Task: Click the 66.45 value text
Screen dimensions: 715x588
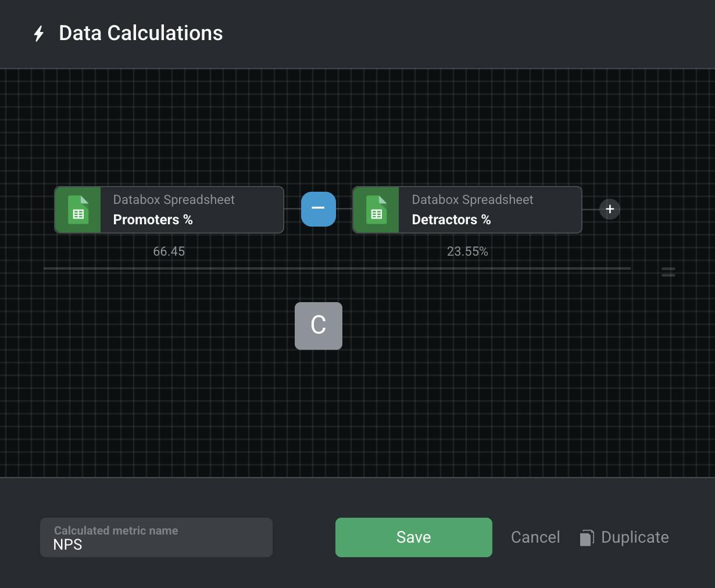Action: click(169, 252)
